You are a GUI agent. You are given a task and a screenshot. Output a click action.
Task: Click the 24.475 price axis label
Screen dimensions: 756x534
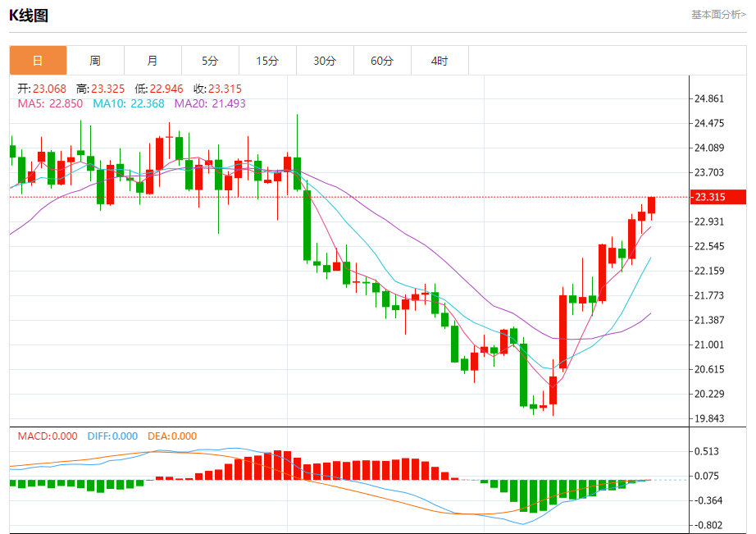point(708,124)
